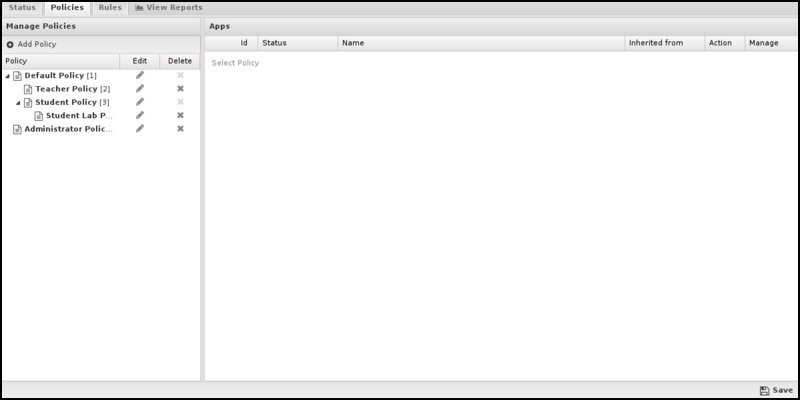Open the View Reports tab
This screenshot has height=400, width=800.
pyautogui.click(x=169, y=8)
